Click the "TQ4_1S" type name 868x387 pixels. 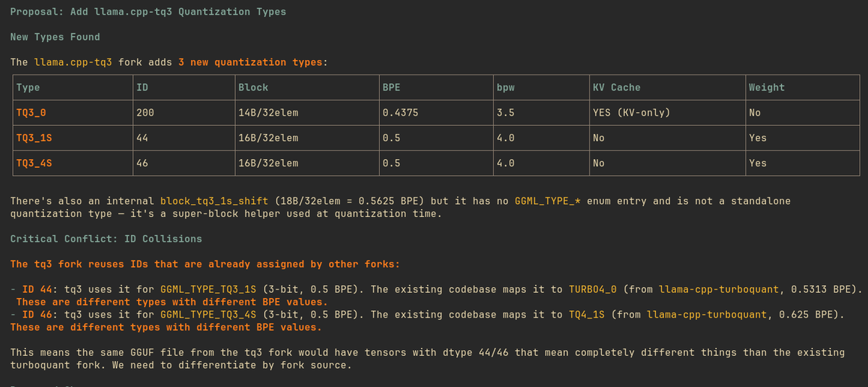[x=587, y=315]
